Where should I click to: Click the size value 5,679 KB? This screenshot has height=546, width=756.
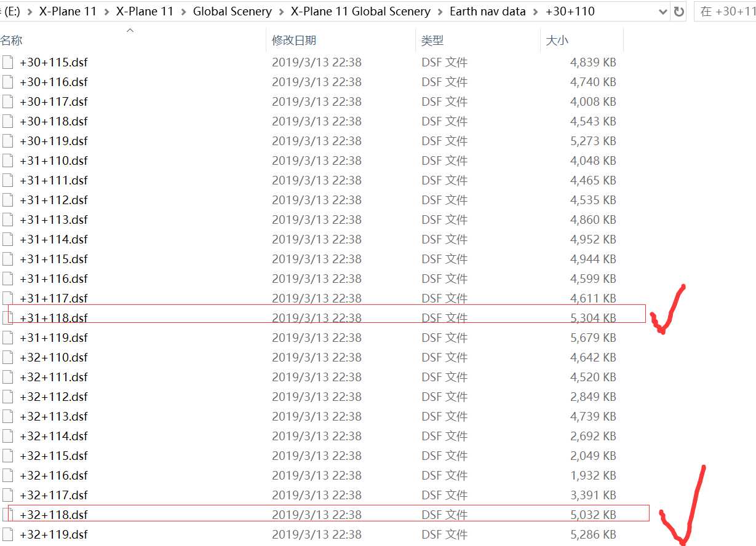coord(593,338)
